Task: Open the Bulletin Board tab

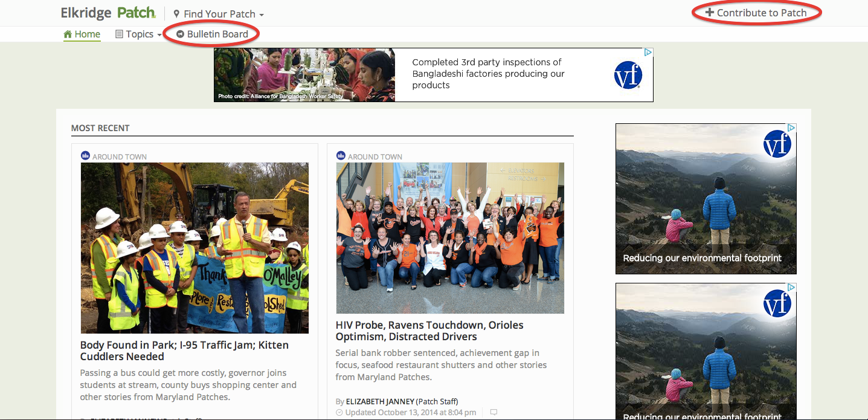Action: point(213,34)
